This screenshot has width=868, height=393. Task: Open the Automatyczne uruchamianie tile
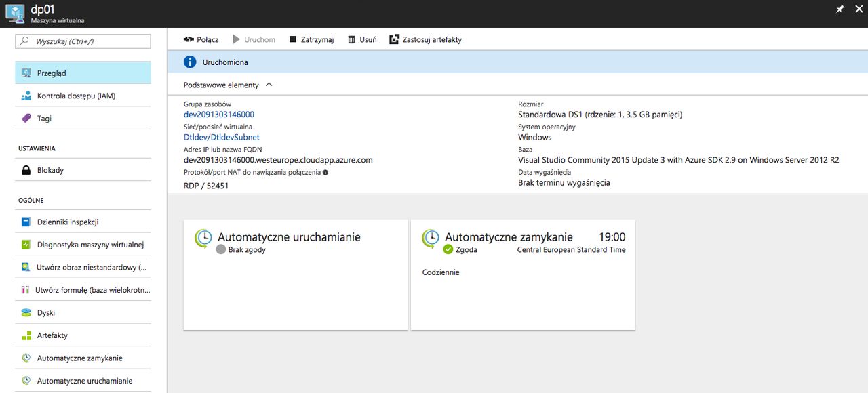pos(296,274)
